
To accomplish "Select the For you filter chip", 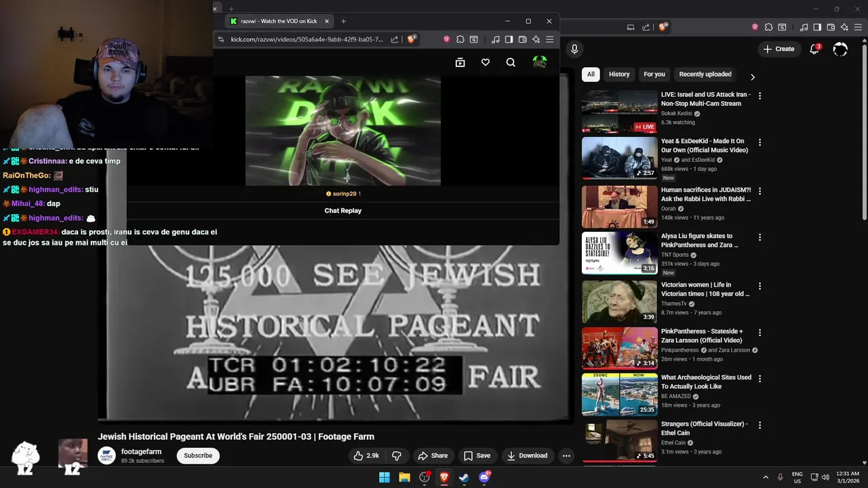I will pos(654,75).
